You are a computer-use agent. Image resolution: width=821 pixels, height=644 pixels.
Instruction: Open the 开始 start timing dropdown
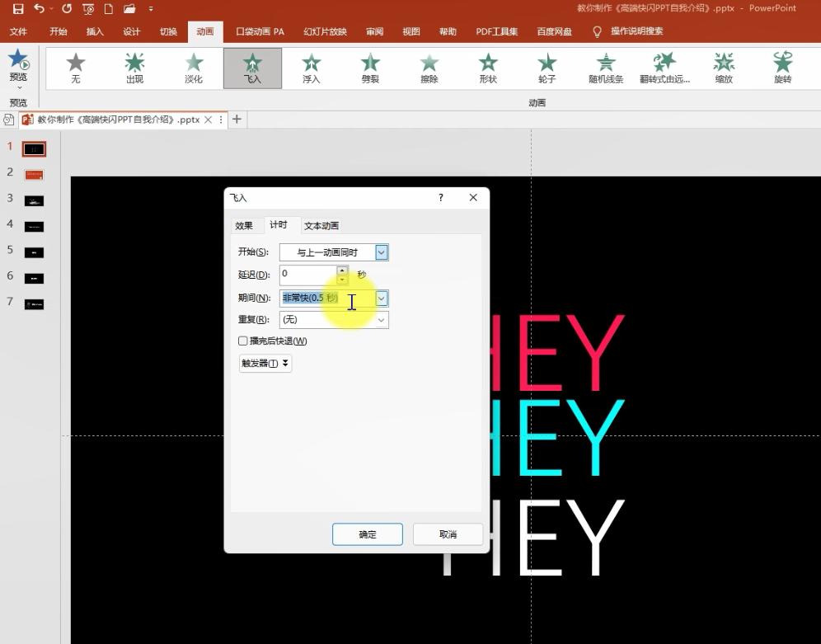382,252
